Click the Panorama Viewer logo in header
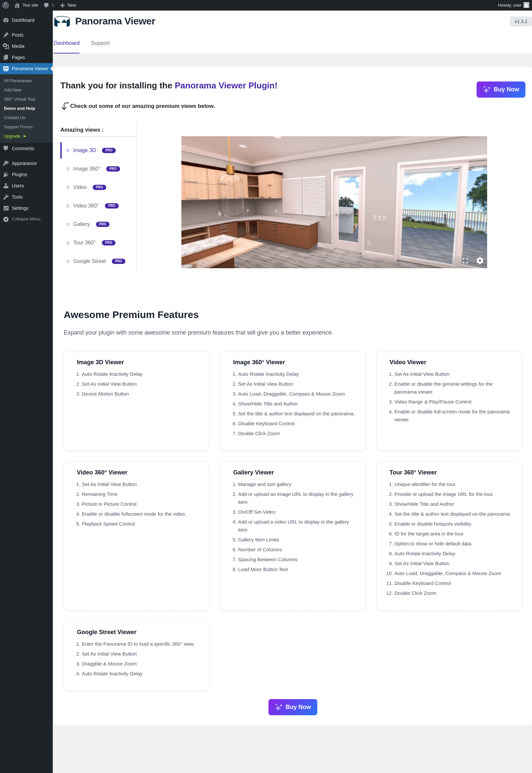 pyautogui.click(x=62, y=22)
